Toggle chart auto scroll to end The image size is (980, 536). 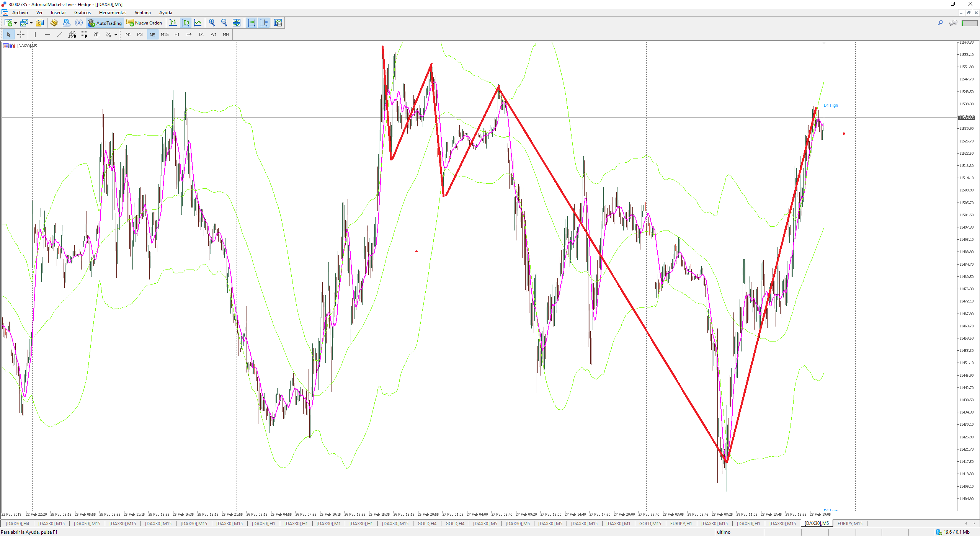click(x=251, y=23)
